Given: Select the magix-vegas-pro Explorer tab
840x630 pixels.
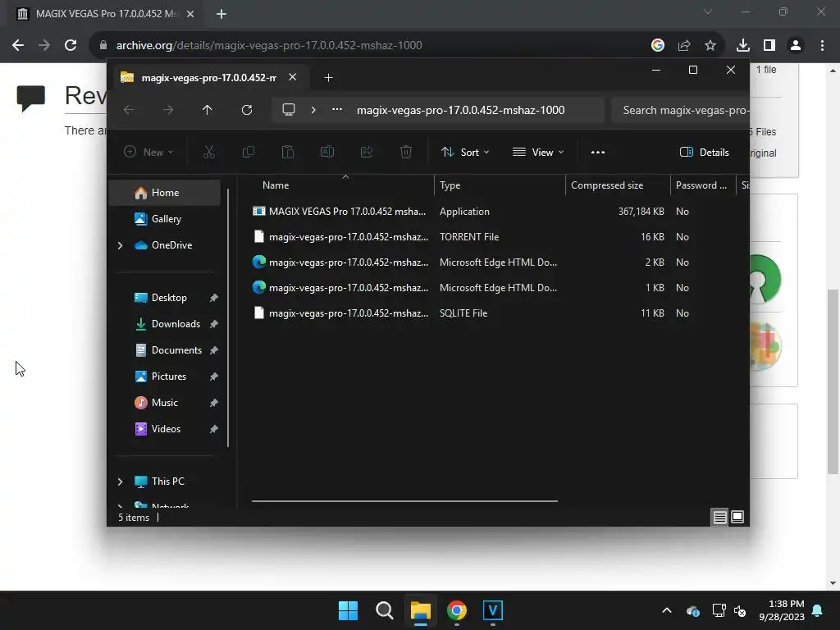Looking at the screenshot, I should click(208, 78).
